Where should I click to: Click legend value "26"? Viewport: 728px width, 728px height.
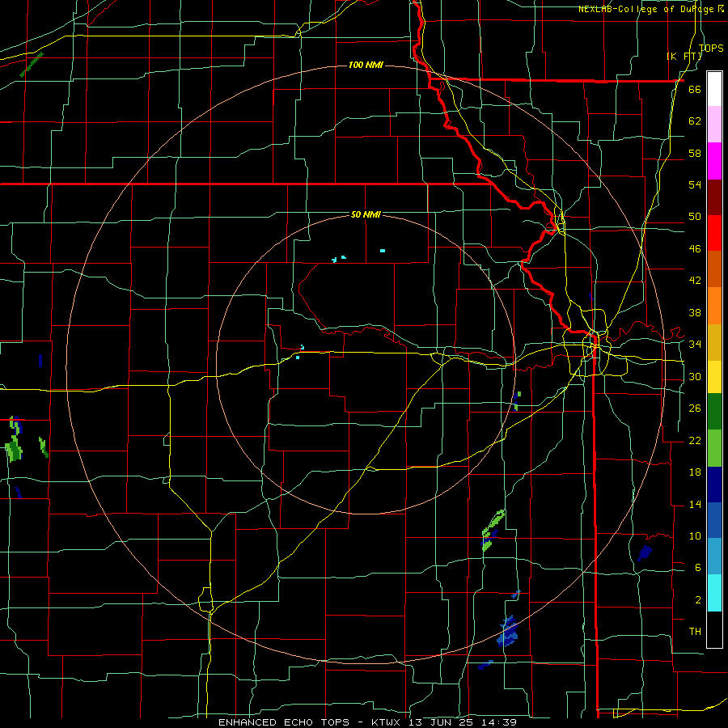click(x=695, y=408)
